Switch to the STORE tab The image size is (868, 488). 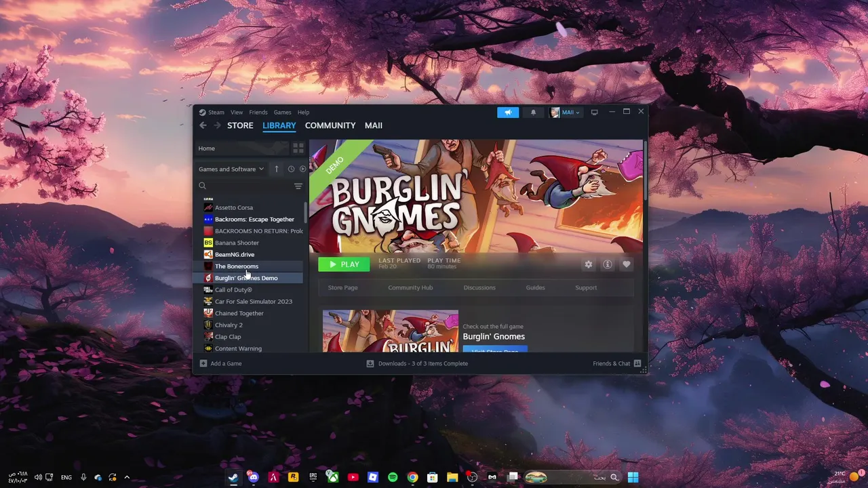point(240,125)
